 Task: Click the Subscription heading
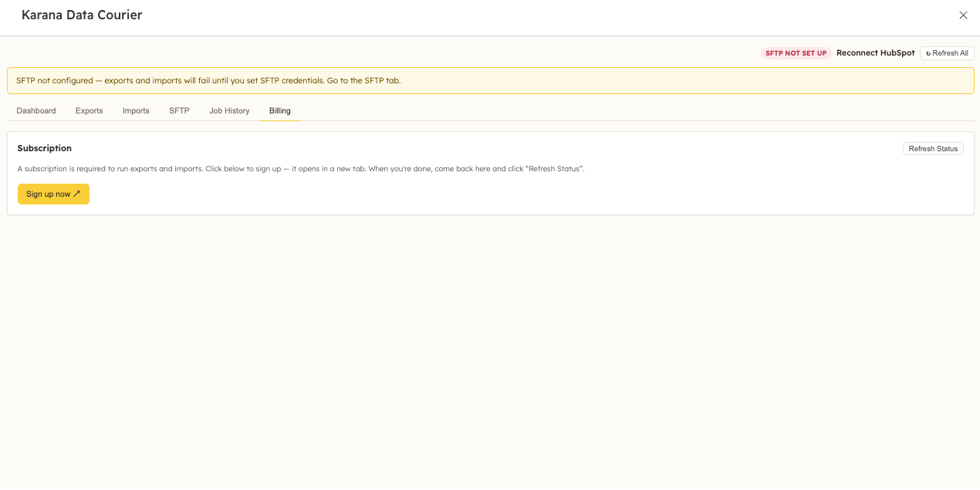coord(45,148)
